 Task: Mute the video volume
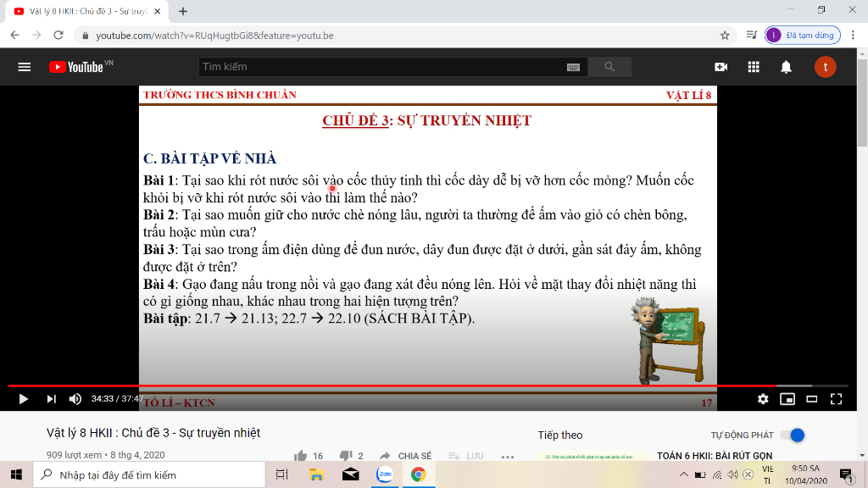[75, 399]
